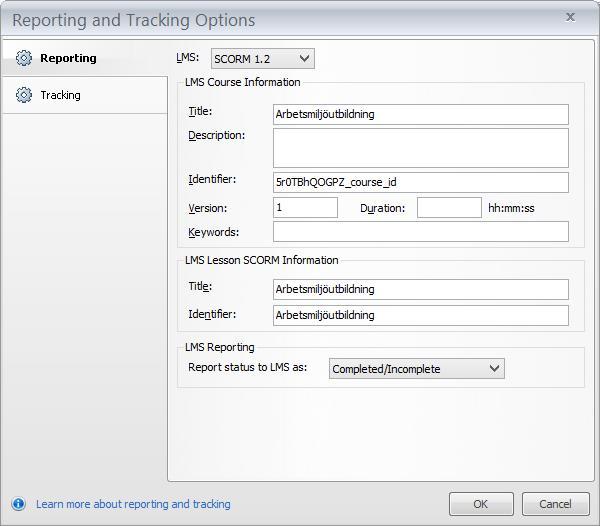This screenshot has width=600, height=526.
Task: Select the Reporting tab
Action: 84,58
